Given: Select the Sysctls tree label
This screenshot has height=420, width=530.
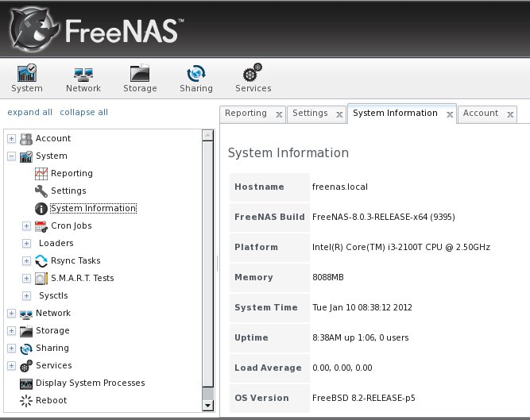Looking at the screenshot, I should 53,295.
